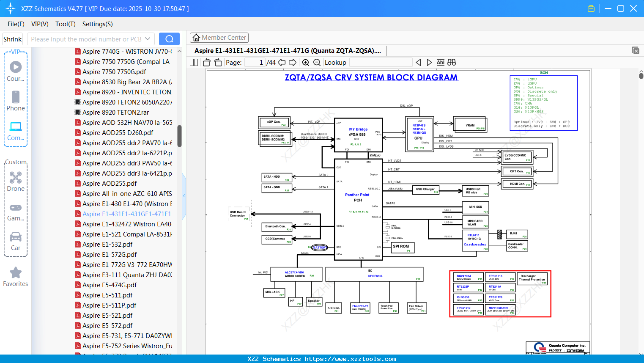
Task: Open Aspire E1-572G.pdf
Action: tap(106, 254)
